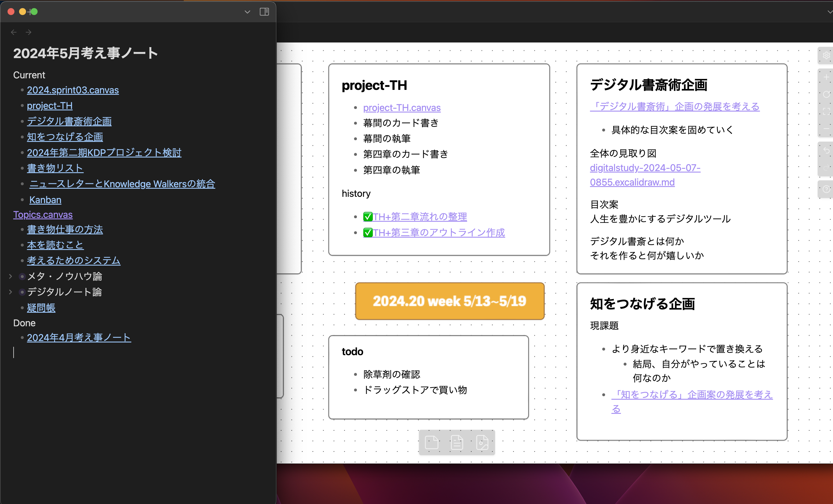Zoom in using the plus icon
This screenshot has height=504, width=833.
tap(827, 77)
